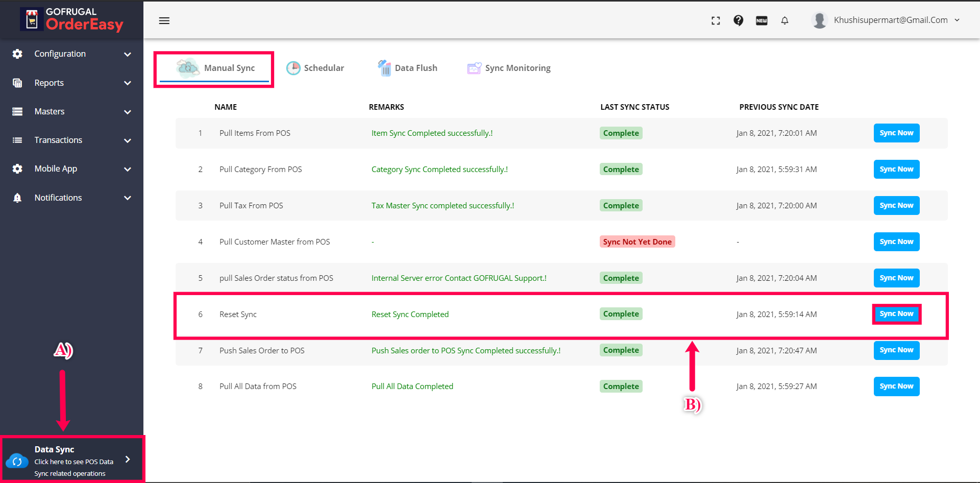980x483 pixels.
Task: Toggle fullscreen mode icon
Action: [716, 20]
